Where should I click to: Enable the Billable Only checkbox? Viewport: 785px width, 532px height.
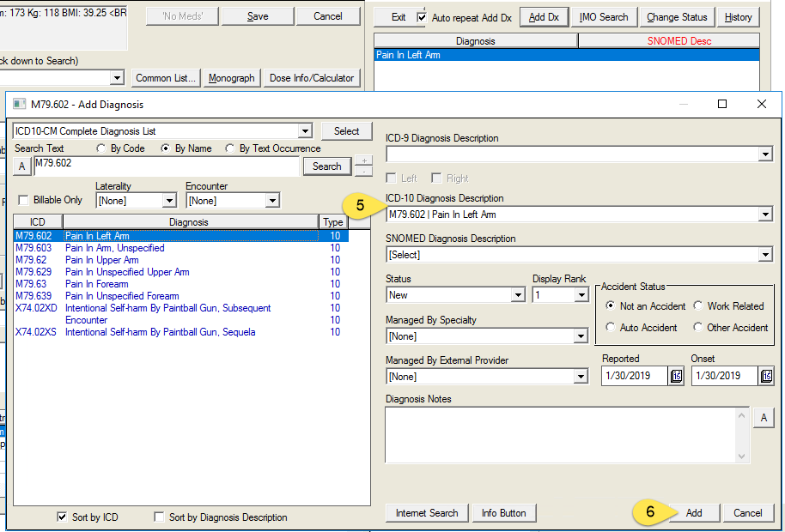click(23, 200)
